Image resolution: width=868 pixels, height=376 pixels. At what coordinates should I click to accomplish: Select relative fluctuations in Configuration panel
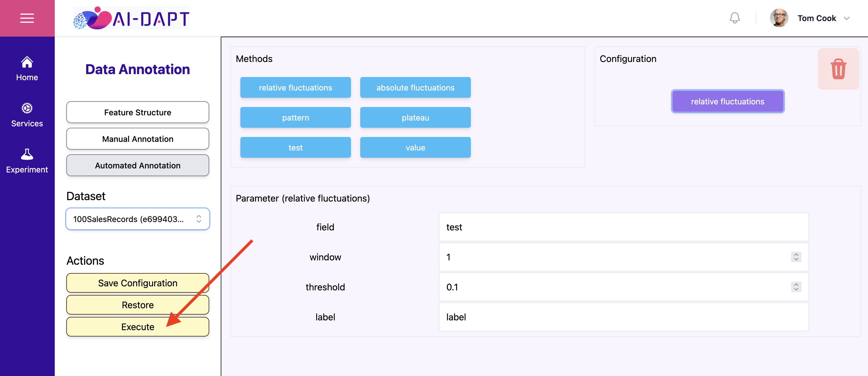click(x=727, y=101)
